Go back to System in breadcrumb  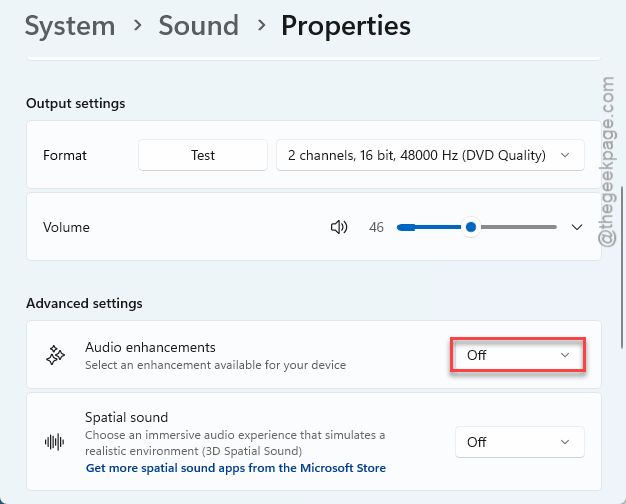pos(70,26)
